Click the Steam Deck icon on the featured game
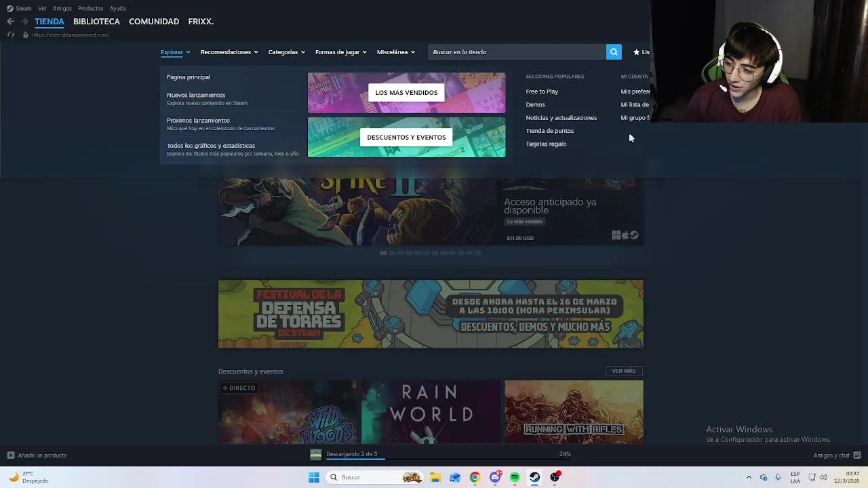 pyautogui.click(x=635, y=235)
